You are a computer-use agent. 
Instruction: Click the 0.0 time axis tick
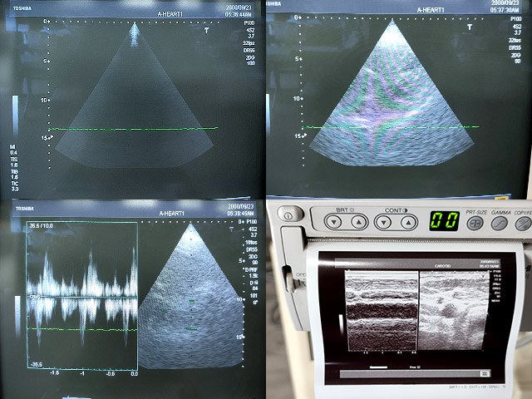[x=135, y=373]
